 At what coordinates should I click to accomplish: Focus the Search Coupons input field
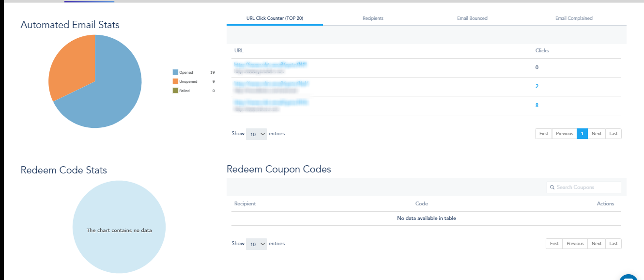(x=584, y=187)
